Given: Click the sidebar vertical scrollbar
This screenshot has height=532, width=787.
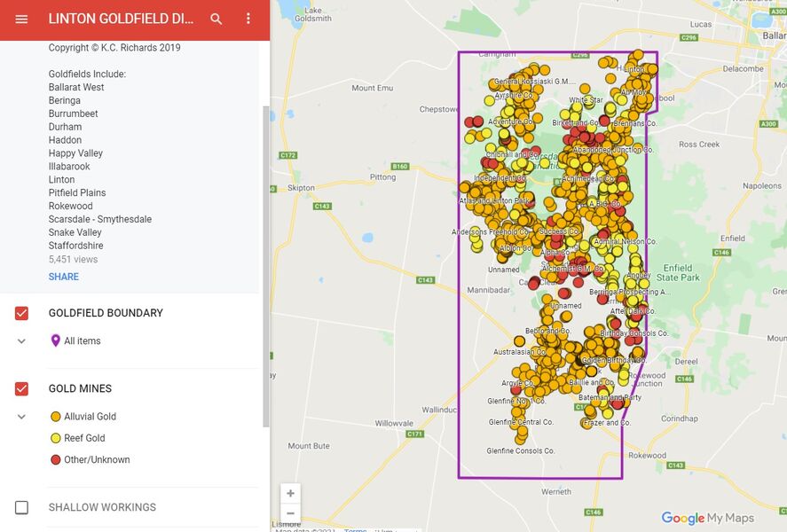Looking at the screenshot, I should pyautogui.click(x=266, y=266).
